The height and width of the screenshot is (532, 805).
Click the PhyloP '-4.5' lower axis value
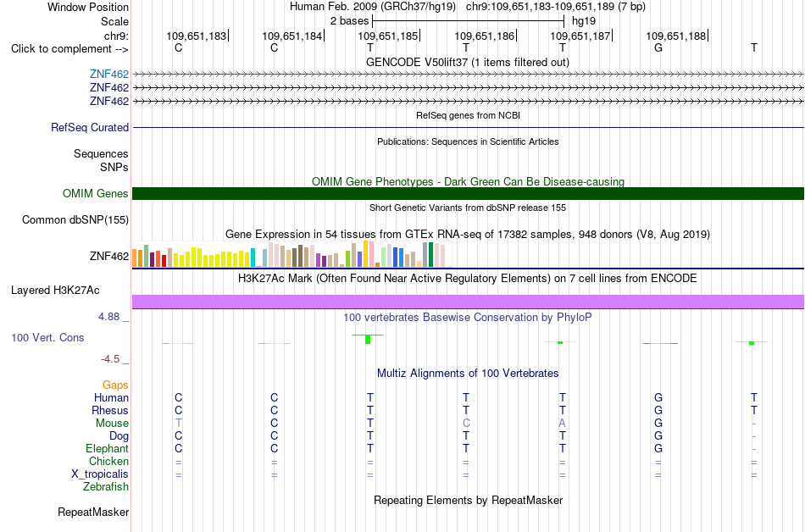pyautogui.click(x=110, y=359)
